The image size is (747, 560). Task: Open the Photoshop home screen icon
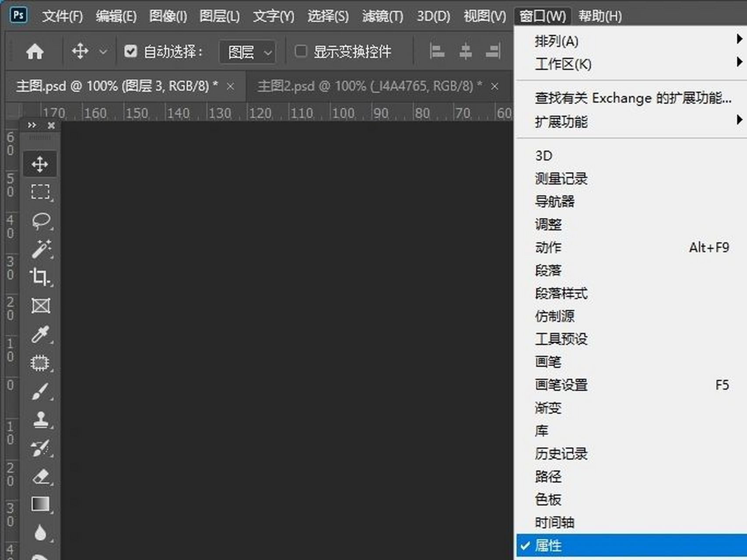[x=36, y=51]
